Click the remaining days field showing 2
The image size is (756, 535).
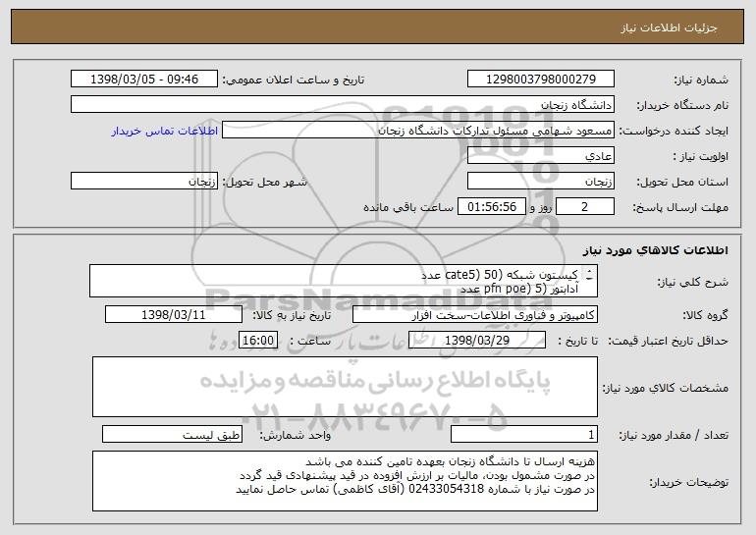[585, 207]
